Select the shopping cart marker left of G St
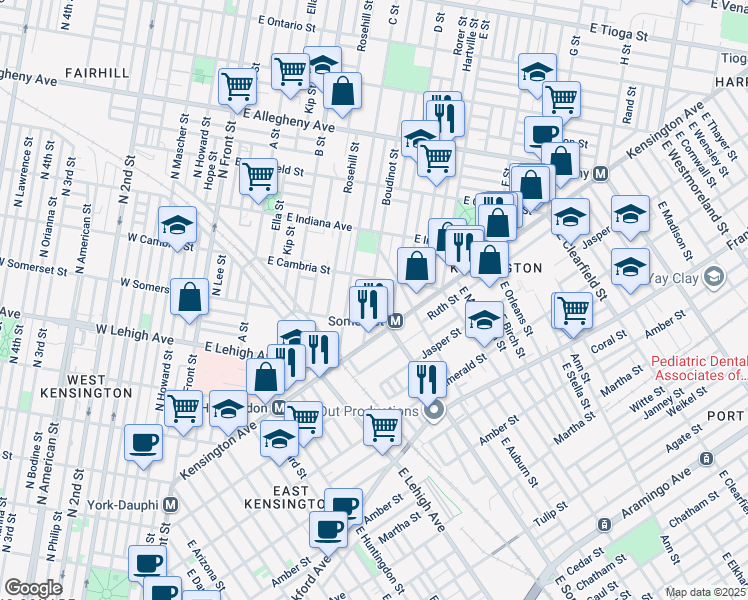Viewport: 748px width, 600px height. (x=561, y=102)
